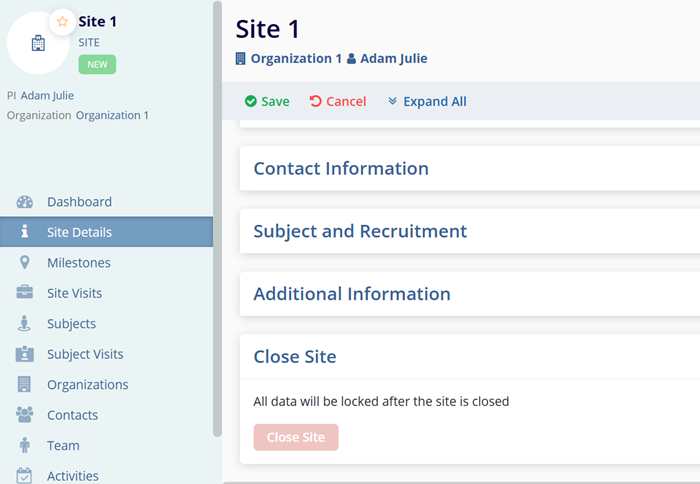Click the Milestones map pin icon
700x484 pixels.
pos(25,263)
